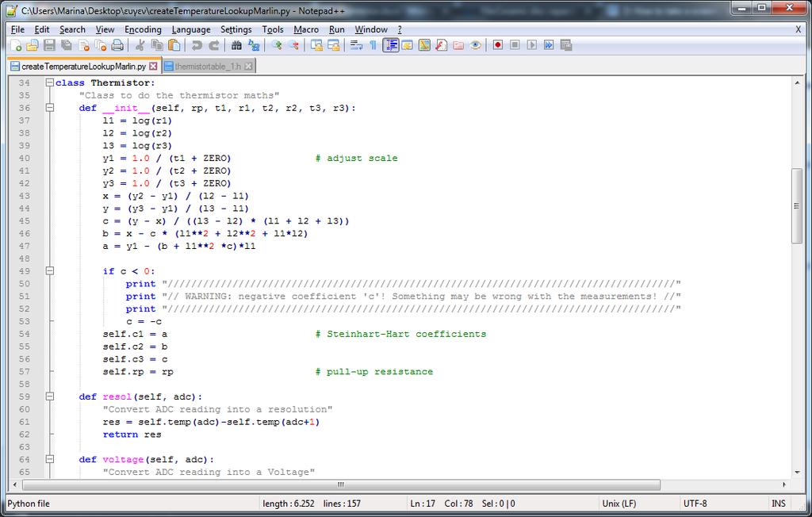Collapse the class Thermistor fold marker

50,82
